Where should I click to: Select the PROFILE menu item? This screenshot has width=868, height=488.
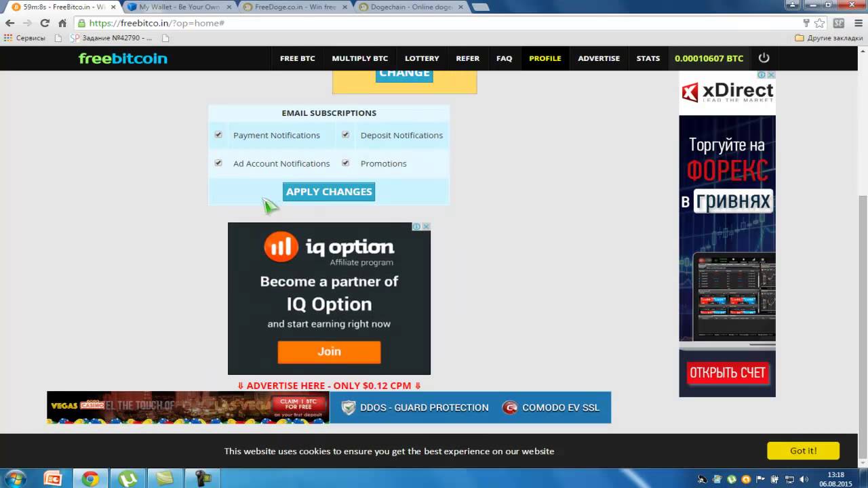(x=545, y=58)
